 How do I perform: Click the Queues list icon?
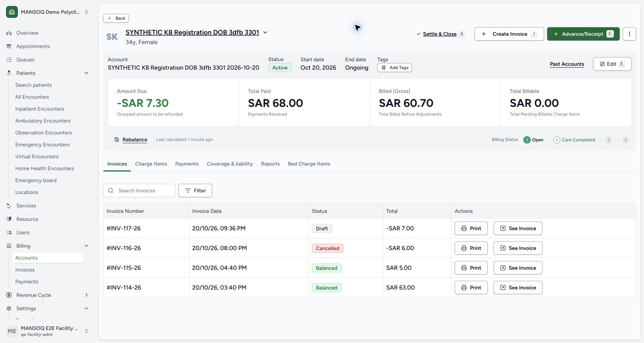9,60
